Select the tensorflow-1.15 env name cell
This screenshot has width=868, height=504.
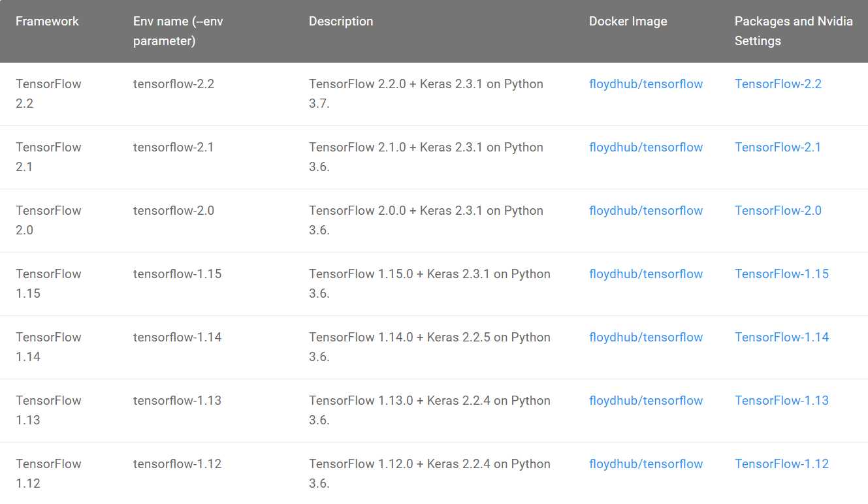pos(178,274)
